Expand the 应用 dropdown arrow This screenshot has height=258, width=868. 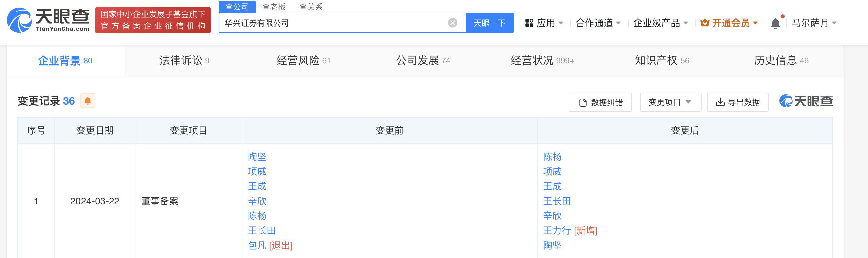click(561, 23)
